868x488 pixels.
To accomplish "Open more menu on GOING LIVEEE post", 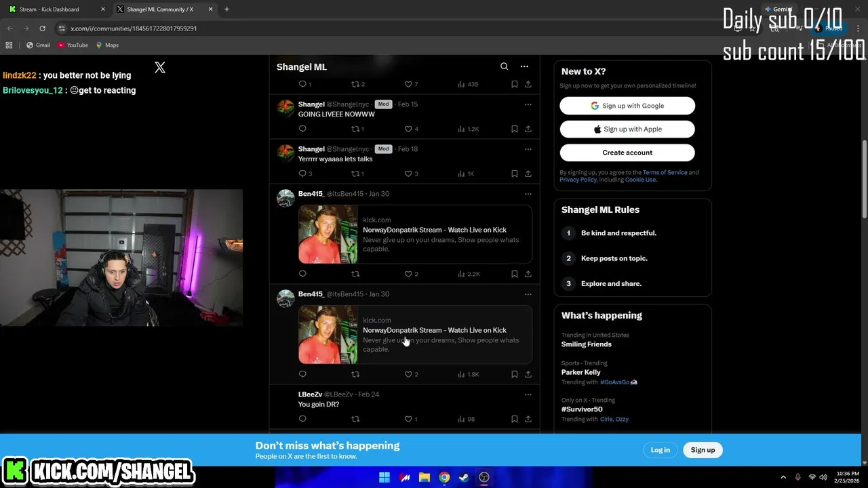I will (528, 104).
